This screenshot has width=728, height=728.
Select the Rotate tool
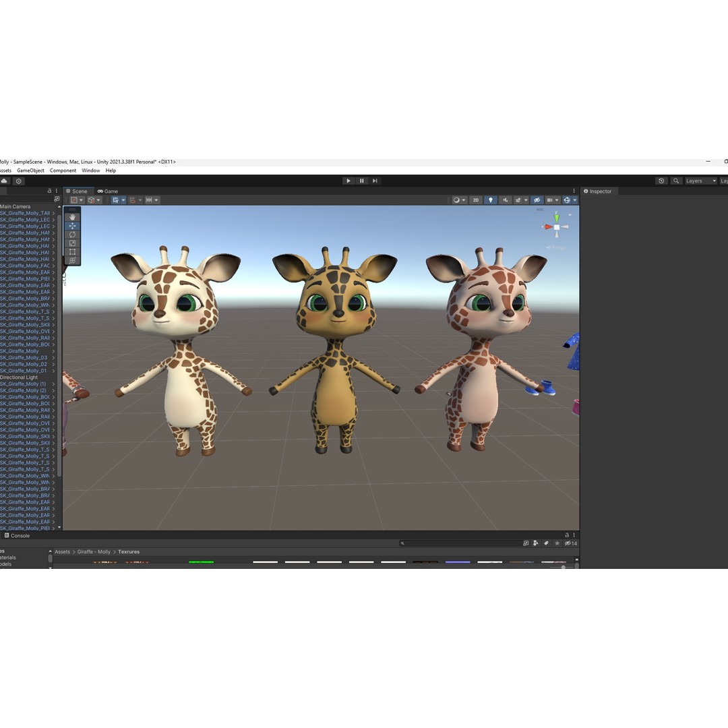(71, 235)
